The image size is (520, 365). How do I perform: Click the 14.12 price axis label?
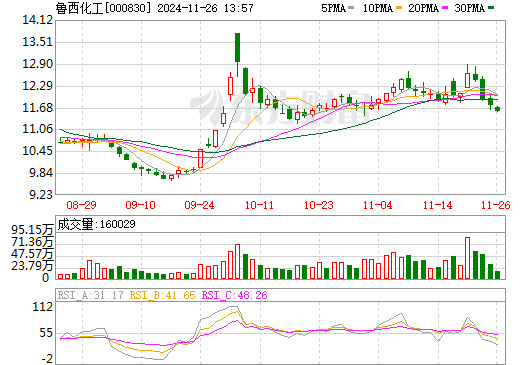coord(37,20)
